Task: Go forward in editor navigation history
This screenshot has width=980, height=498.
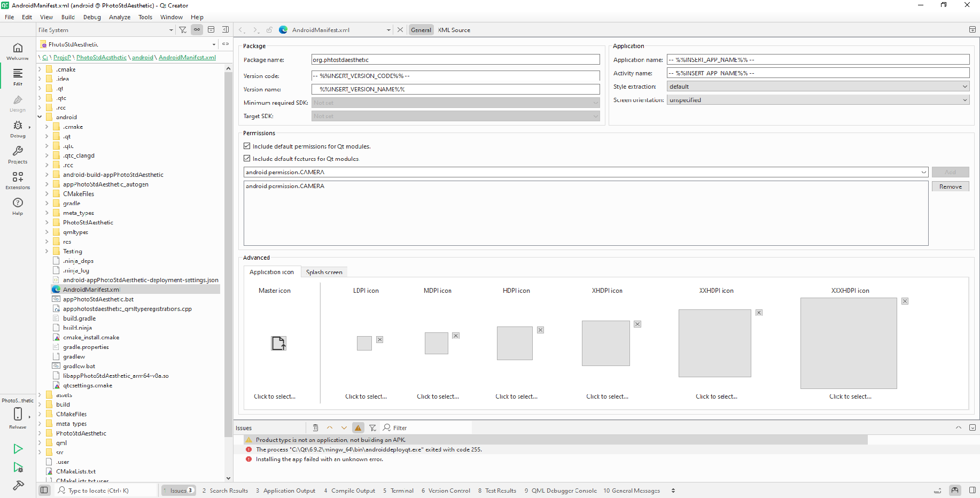Action: [x=255, y=30]
